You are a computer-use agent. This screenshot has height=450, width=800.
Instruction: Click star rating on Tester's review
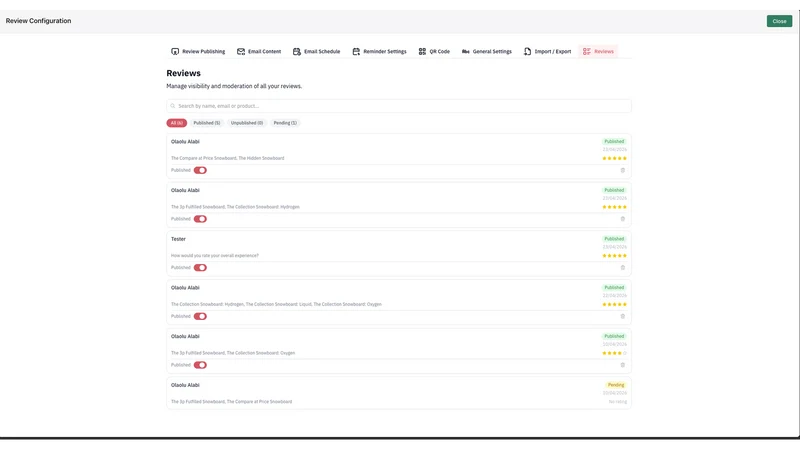pyautogui.click(x=614, y=256)
